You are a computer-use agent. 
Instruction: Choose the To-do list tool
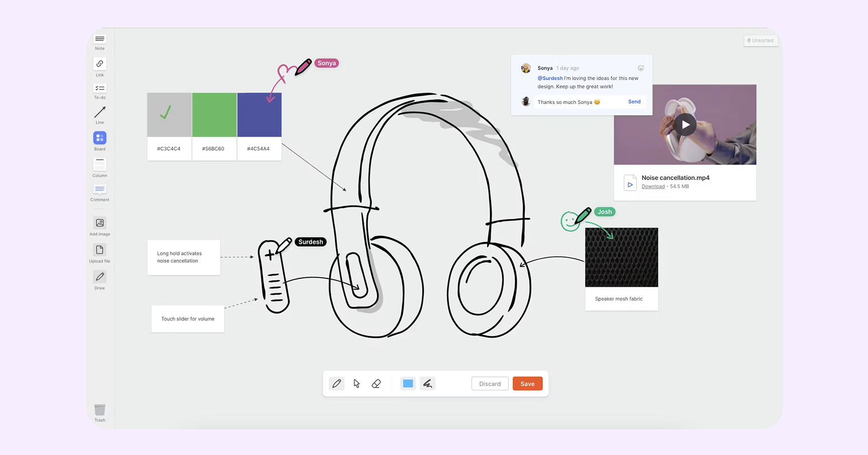click(100, 88)
